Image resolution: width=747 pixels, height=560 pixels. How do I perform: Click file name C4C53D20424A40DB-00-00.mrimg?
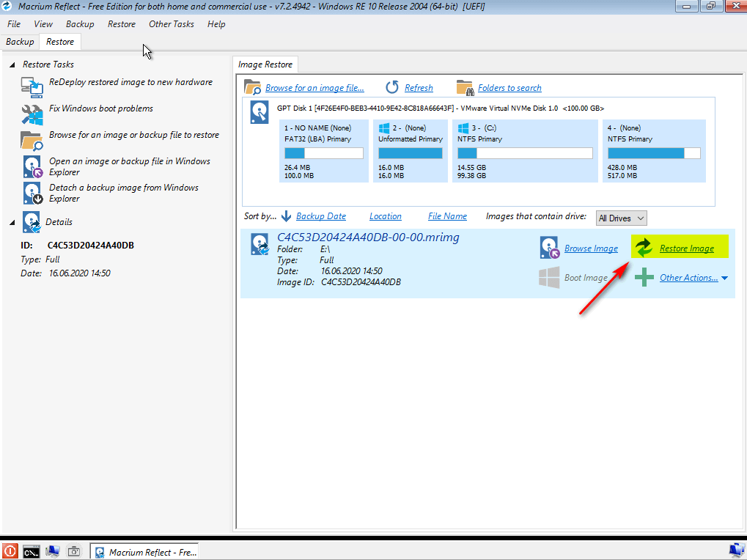(x=368, y=237)
